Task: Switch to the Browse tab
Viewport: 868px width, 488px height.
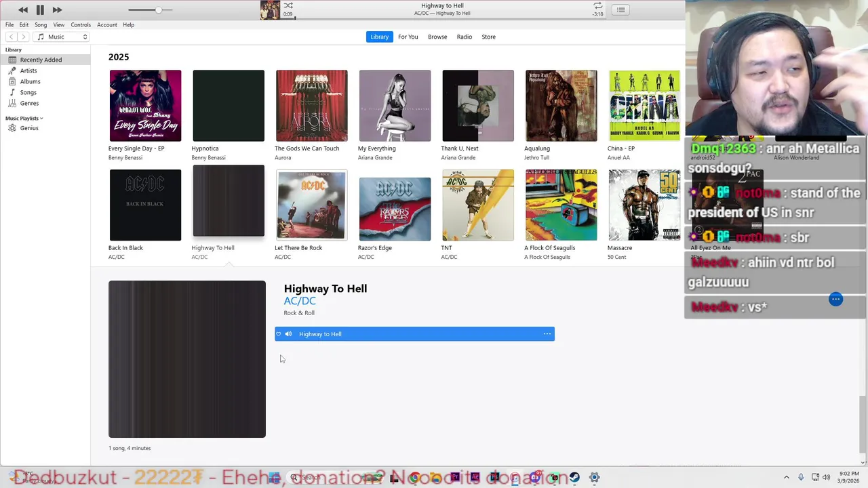Action: pos(437,37)
